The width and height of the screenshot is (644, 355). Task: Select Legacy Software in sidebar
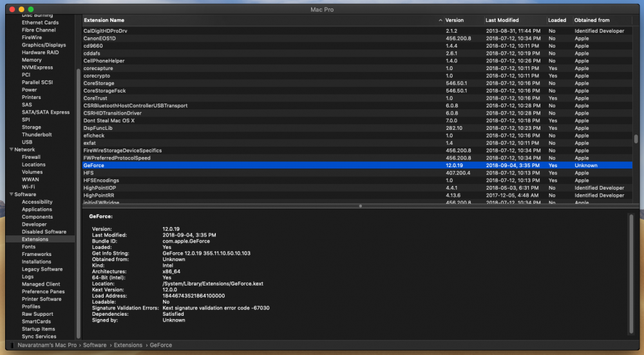pyautogui.click(x=43, y=269)
